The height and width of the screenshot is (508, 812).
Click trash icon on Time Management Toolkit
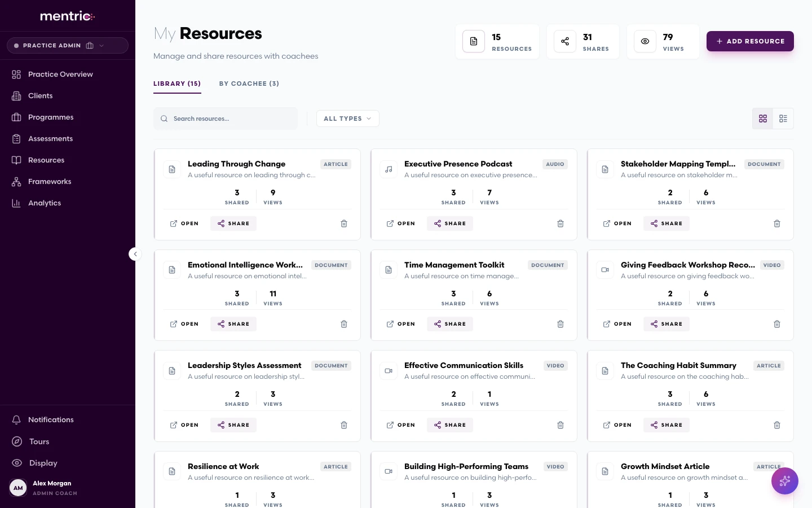561,324
